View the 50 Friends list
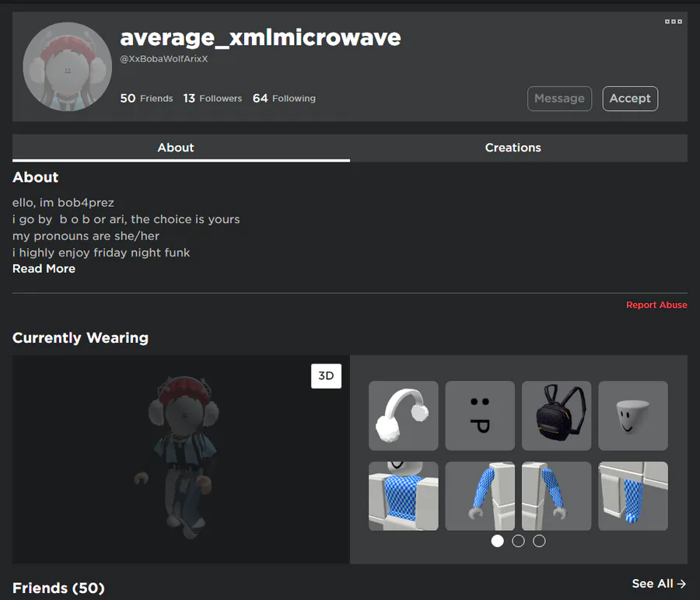This screenshot has width=700, height=600. point(146,98)
